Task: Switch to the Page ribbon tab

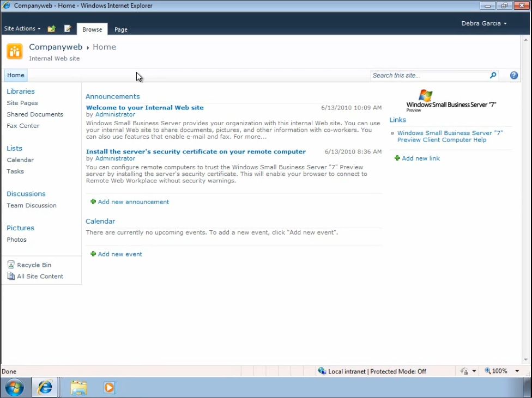Action: (121, 29)
